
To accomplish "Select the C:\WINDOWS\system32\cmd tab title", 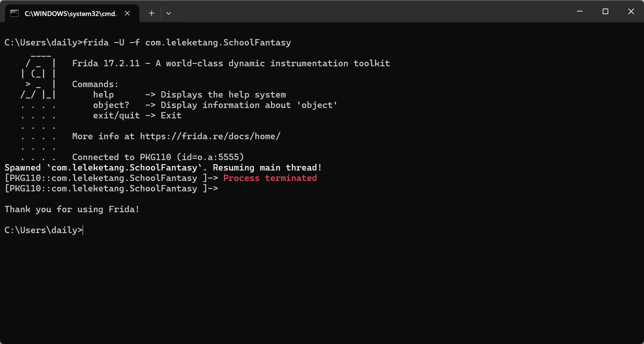I will pos(70,14).
